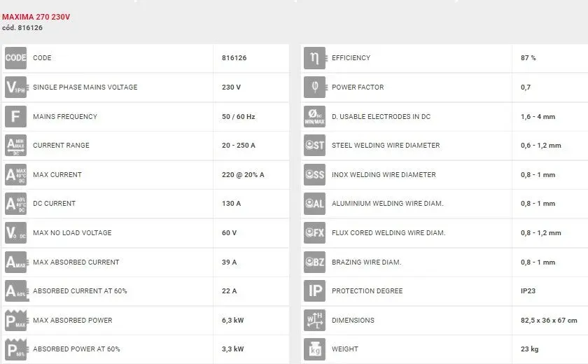Click the 220 @ 20% A value
This screenshot has height=364, width=588.
click(243, 175)
